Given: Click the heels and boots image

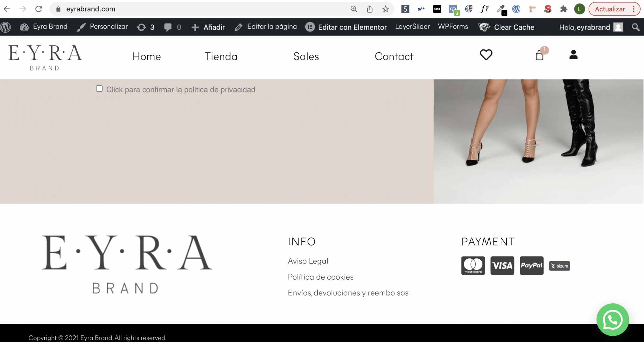Looking at the screenshot, I should tap(538, 141).
